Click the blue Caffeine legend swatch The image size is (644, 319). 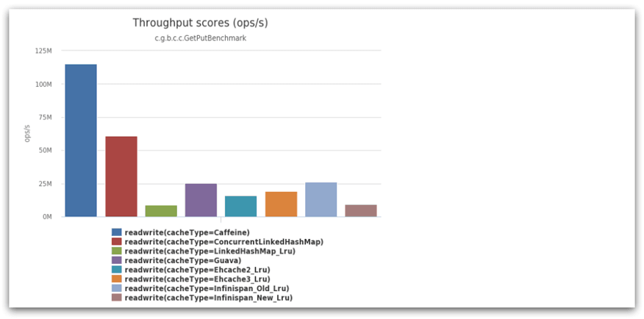pyautogui.click(x=117, y=232)
